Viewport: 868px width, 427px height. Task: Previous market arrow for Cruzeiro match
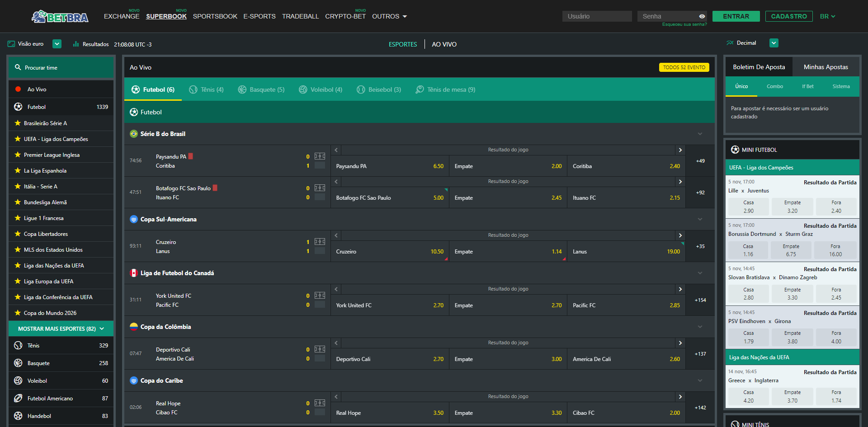coord(336,235)
